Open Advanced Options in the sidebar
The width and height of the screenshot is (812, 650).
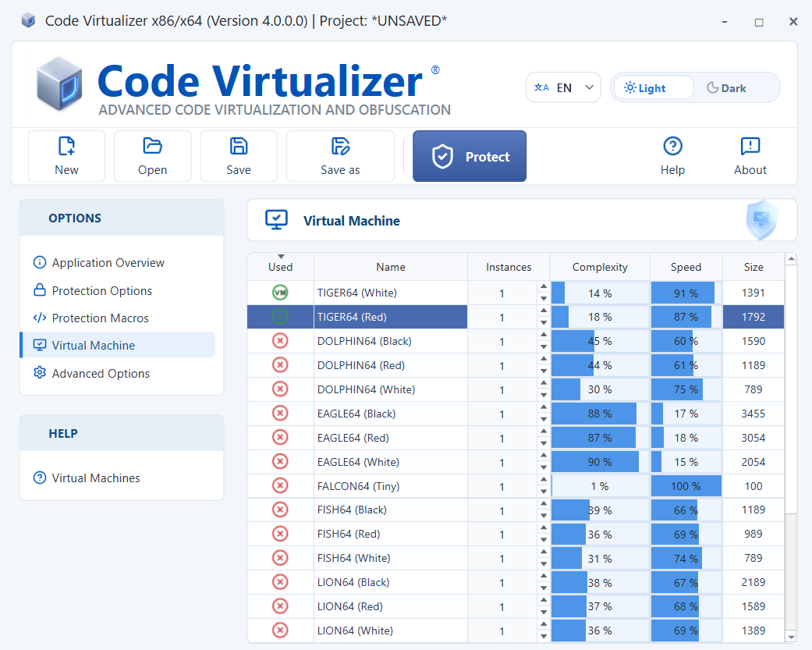click(x=101, y=374)
